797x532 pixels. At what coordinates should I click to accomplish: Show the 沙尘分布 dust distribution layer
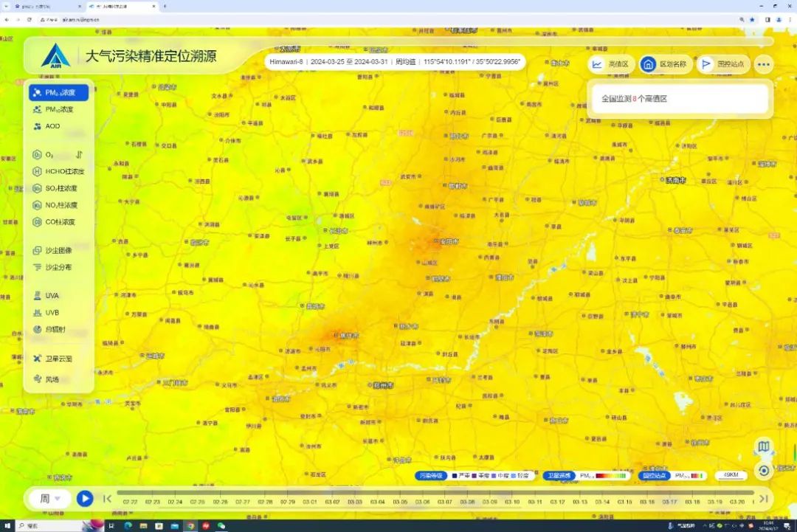pyautogui.click(x=58, y=267)
